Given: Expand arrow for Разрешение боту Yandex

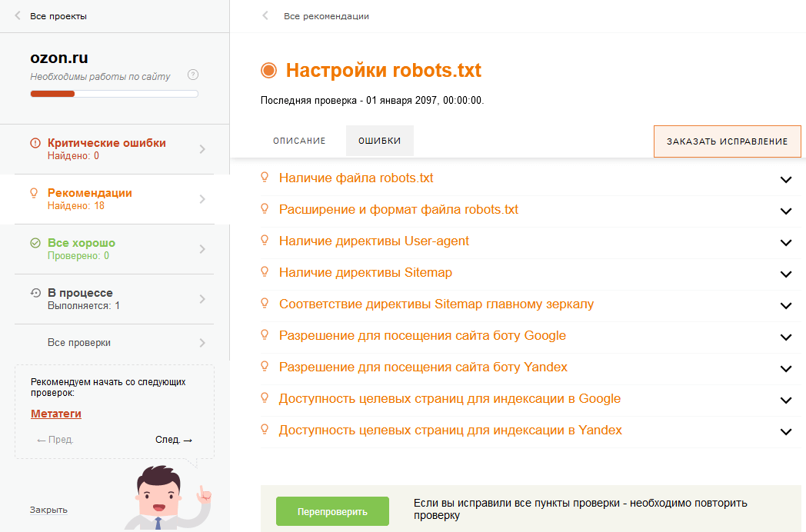Looking at the screenshot, I should 785,368.
